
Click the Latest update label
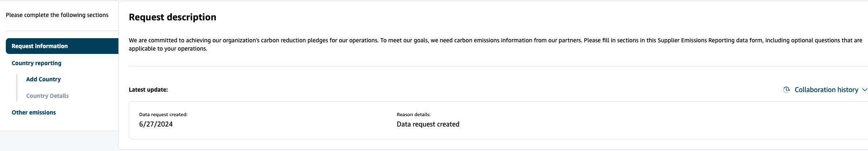[148, 90]
